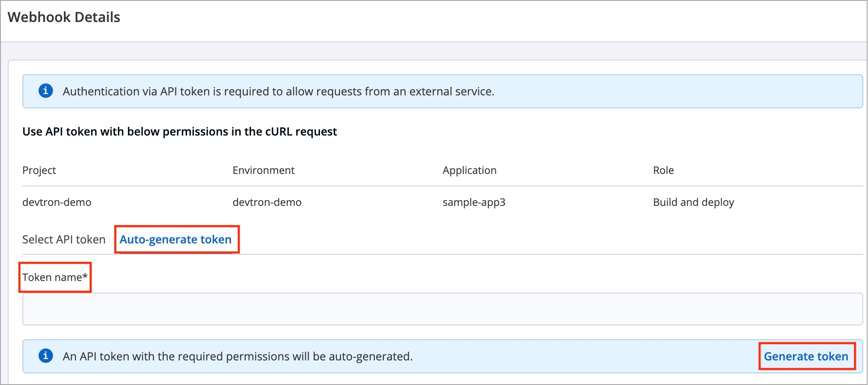Image resolution: width=868 pixels, height=385 pixels.
Task: Click the Webhook Details page title
Action: 64,17
